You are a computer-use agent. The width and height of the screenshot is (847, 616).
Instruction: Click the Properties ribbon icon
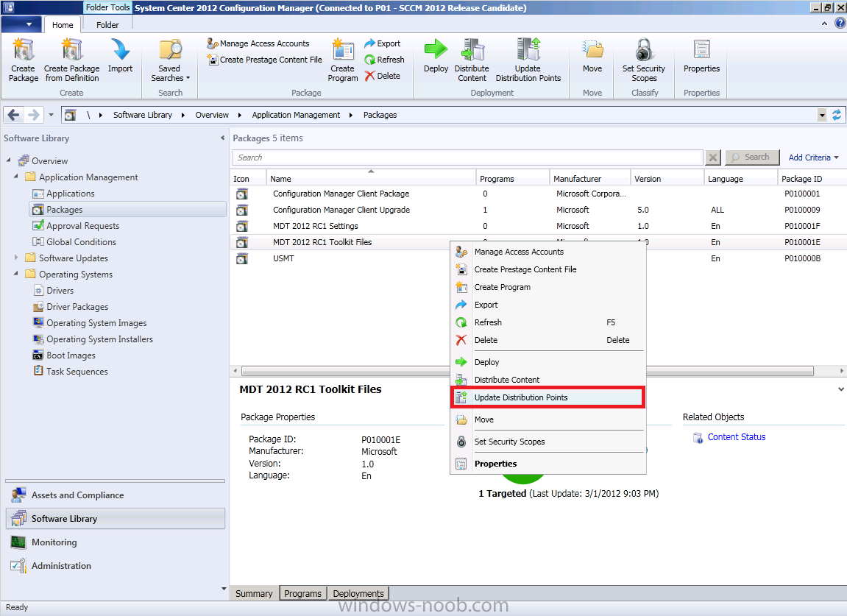[702, 55]
